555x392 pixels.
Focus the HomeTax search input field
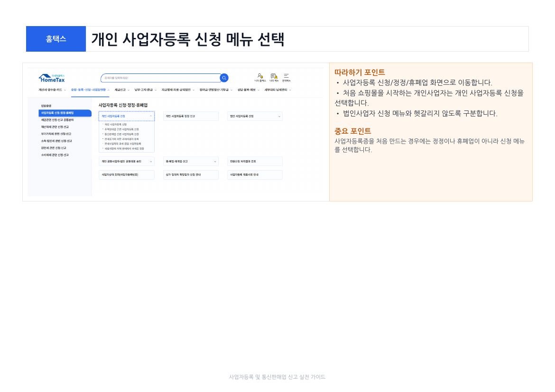(160, 78)
